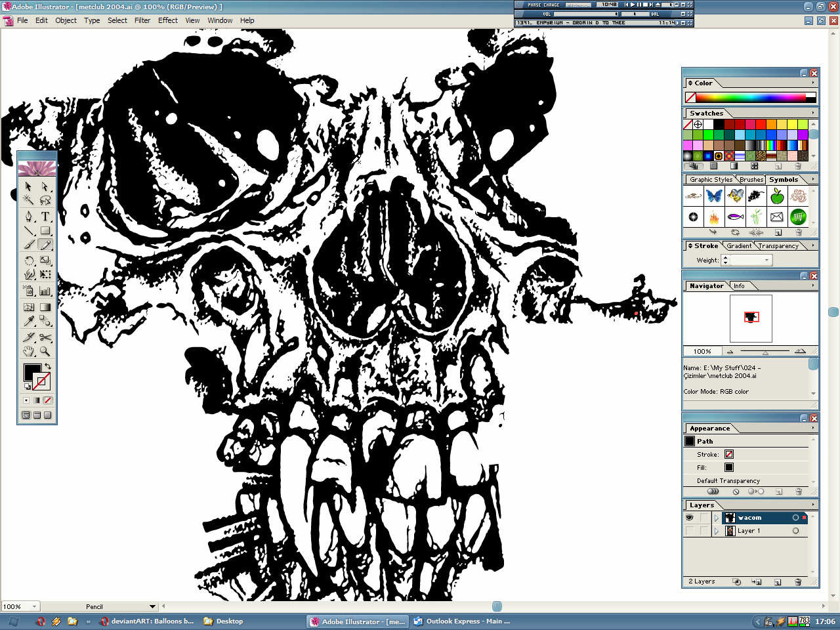Screen dimensions: 840x630
Task: Pick the Zoom magnifier tool
Action: pyautogui.click(x=45, y=351)
